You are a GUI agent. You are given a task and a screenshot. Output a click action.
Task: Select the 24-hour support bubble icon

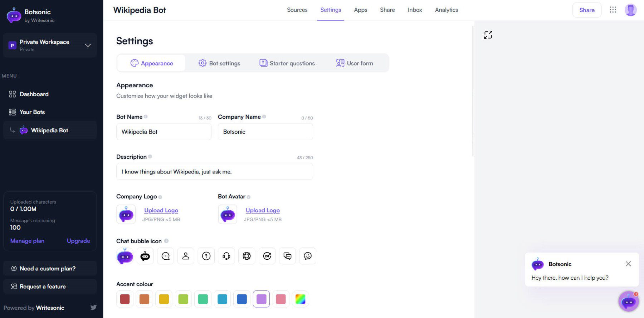267,256
